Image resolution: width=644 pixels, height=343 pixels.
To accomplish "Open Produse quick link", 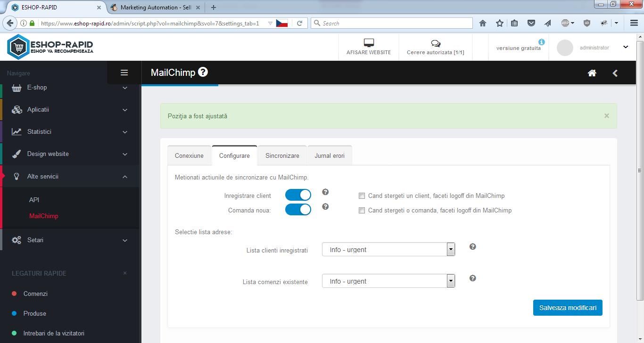I will click(x=35, y=313).
